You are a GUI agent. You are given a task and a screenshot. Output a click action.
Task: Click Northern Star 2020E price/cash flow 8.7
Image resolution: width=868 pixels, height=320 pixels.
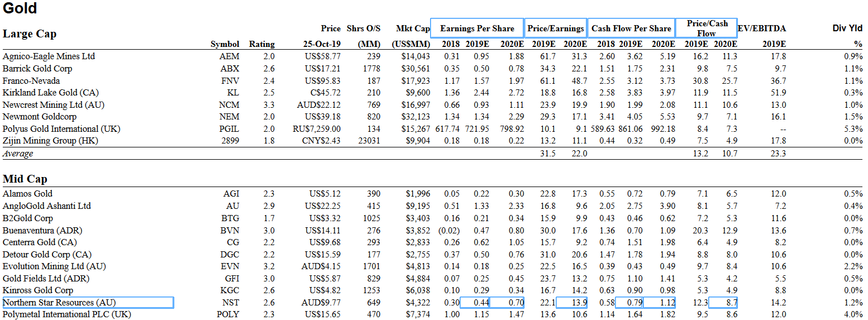coord(723,303)
